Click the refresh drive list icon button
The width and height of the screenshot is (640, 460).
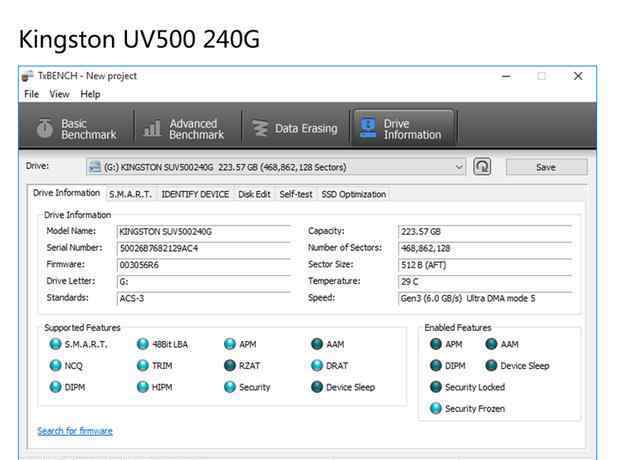(482, 167)
